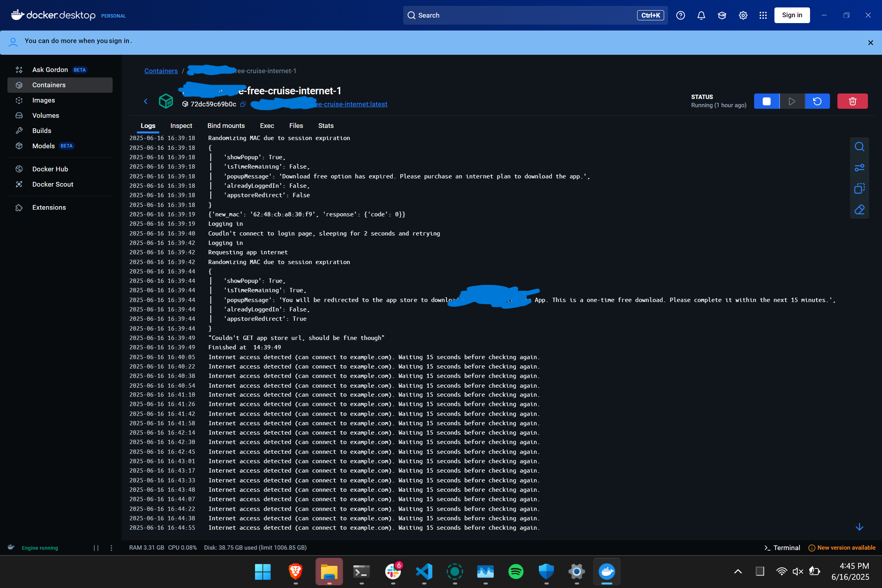Screen dimensions: 882x588
Task: Click New version available notice
Action: coord(842,548)
